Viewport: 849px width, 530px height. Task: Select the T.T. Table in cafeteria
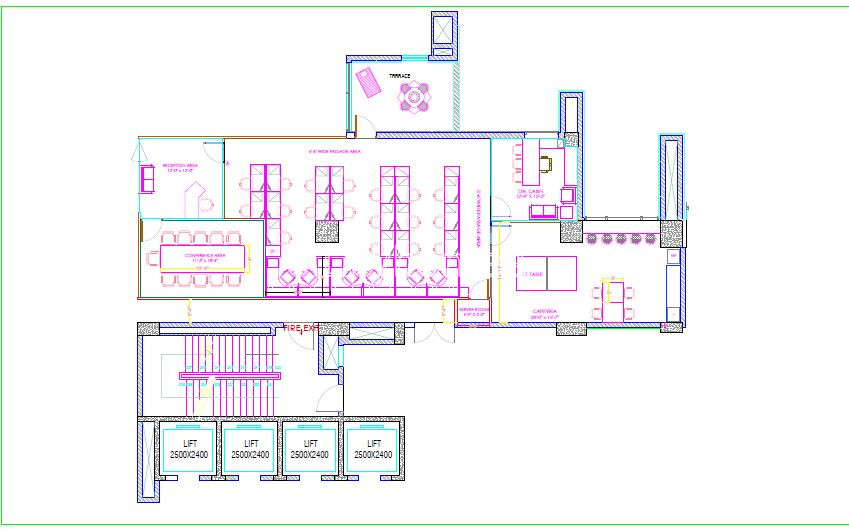[x=546, y=274]
